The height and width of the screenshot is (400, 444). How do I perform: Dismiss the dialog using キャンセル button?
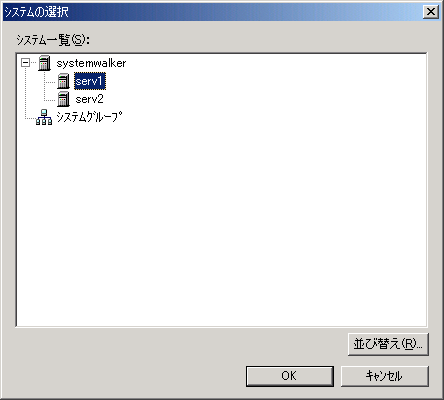(385, 376)
